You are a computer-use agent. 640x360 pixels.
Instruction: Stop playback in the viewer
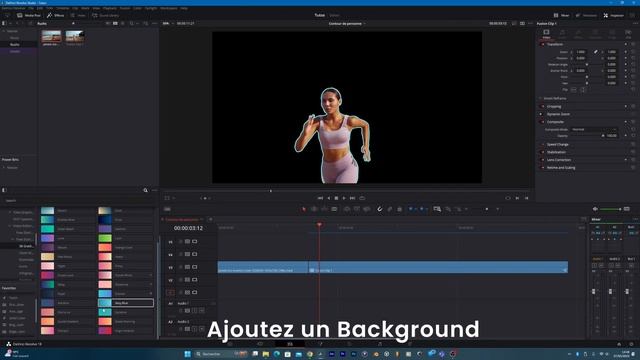pos(336,198)
